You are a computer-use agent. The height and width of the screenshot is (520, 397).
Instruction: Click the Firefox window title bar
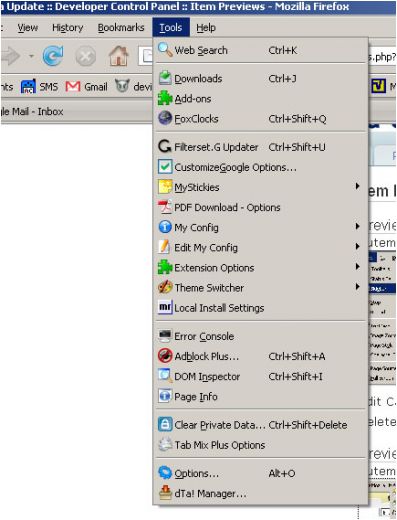pos(198,7)
